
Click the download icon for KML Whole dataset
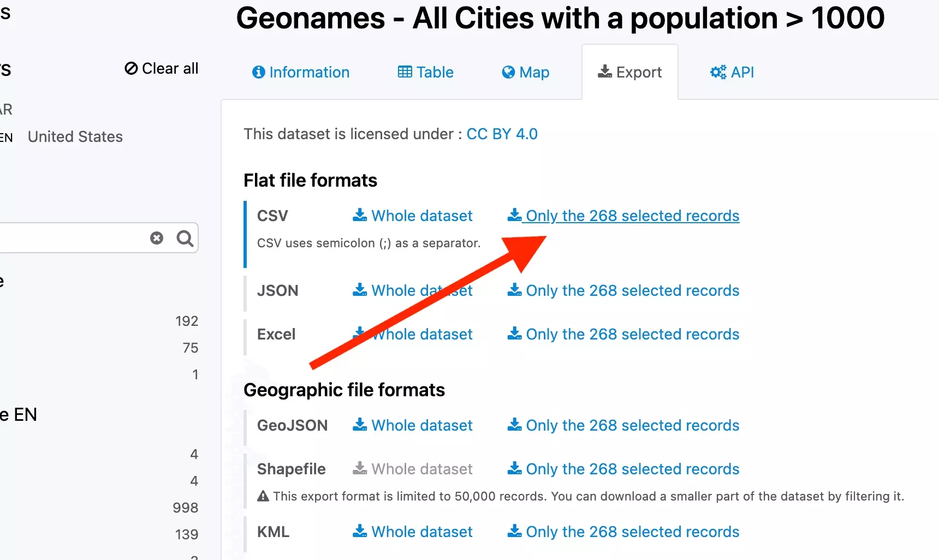click(359, 532)
